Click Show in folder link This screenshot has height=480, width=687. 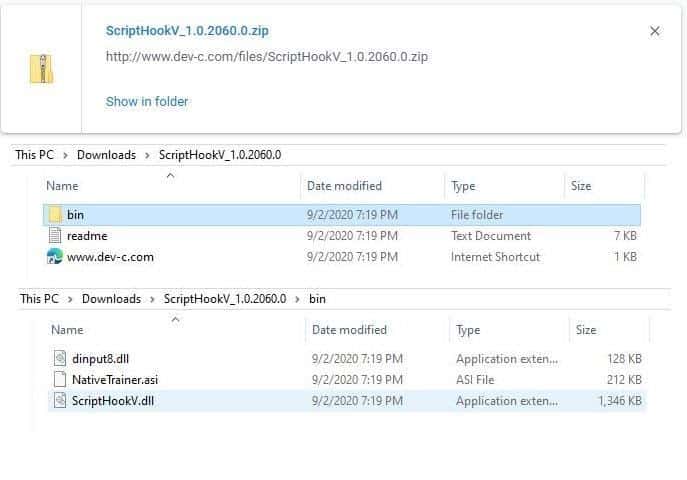(x=147, y=101)
